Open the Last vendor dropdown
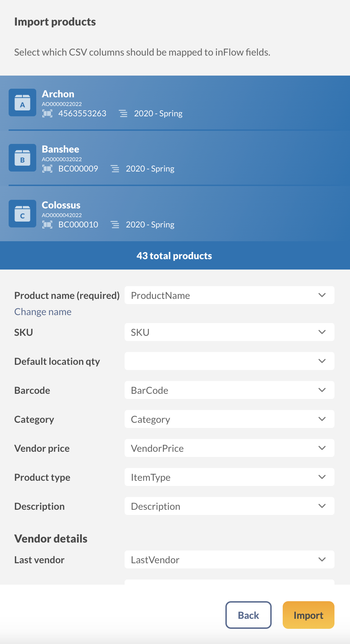Viewport: 350px width, 644px height. point(229,560)
